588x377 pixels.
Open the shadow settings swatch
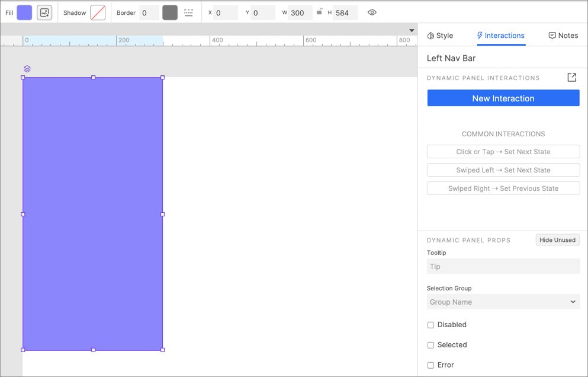[x=98, y=12]
